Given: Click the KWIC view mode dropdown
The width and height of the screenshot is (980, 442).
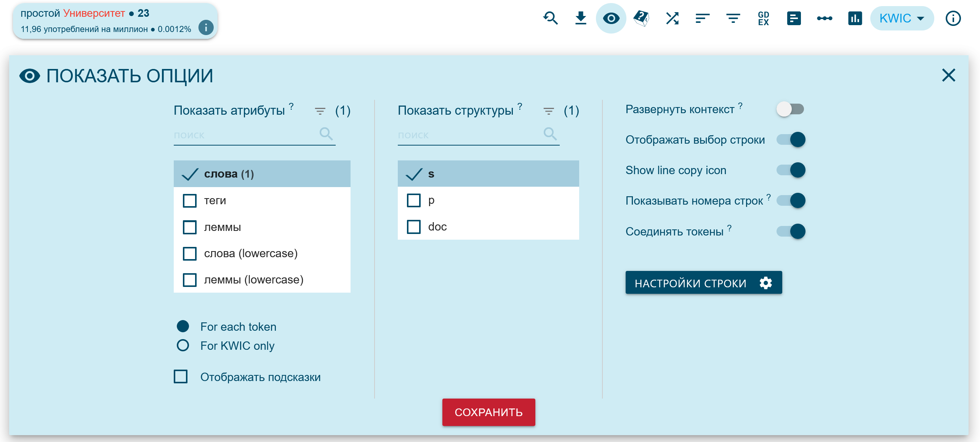Looking at the screenshot, I should point(903,18).
